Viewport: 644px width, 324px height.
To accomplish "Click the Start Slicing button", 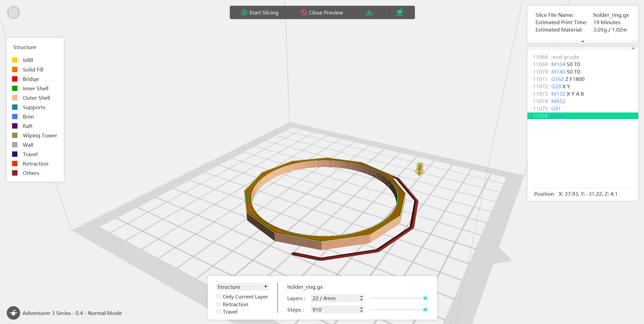I will (x=260, y=12).
